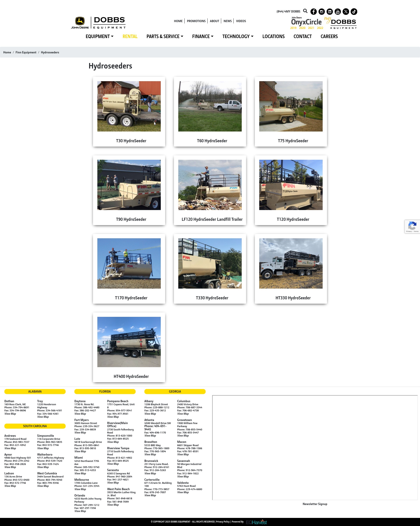Click the Simpsonville location name

(45, 436)
